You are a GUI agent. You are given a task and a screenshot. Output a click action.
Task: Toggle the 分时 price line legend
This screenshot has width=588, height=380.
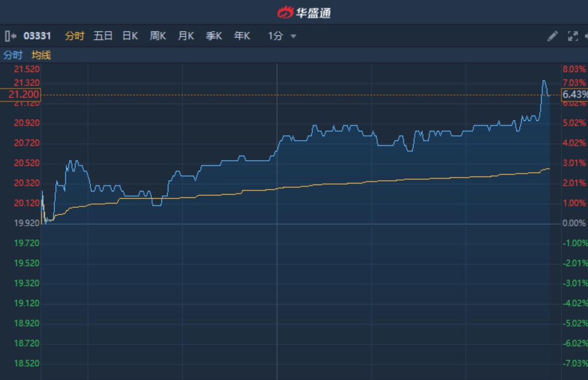[x=13, y=55]
